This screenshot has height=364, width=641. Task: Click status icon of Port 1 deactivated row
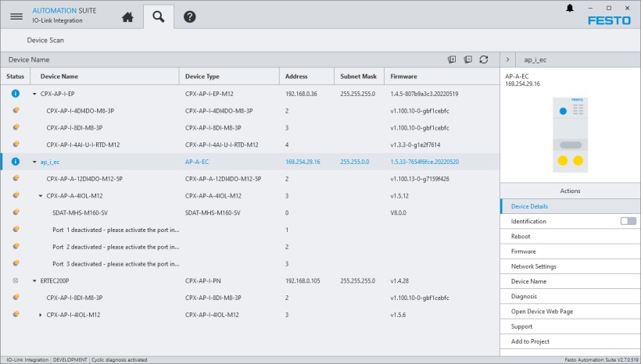coord(16,230)
